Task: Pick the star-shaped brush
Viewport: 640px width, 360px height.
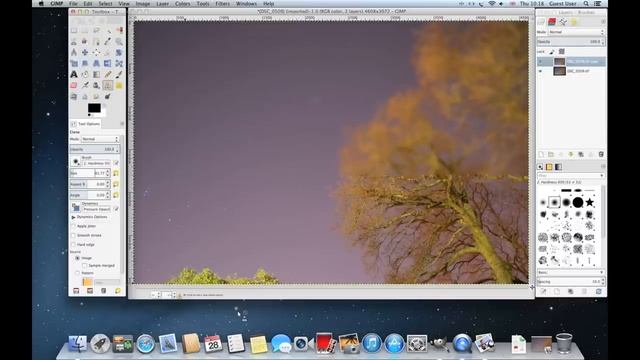Action: coord(589,202)
